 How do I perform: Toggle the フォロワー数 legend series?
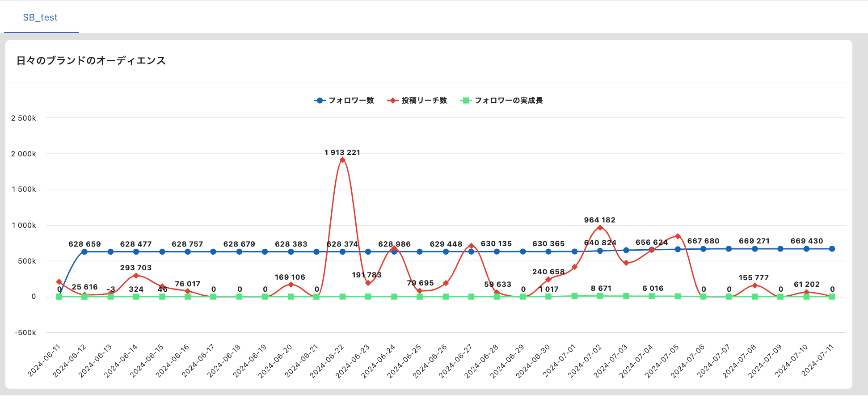tap(344, 101)
